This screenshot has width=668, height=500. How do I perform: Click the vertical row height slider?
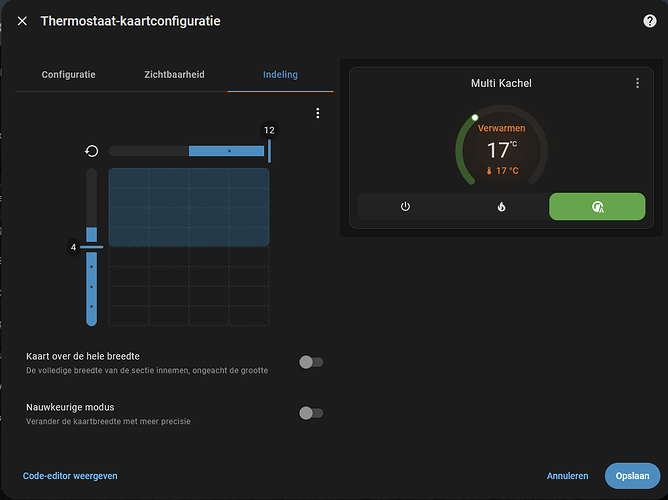(x=92, y=247)
